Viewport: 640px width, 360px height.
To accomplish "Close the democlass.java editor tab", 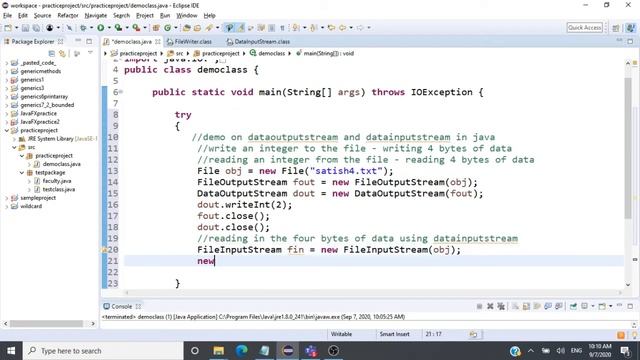I will tap(158, 42).
